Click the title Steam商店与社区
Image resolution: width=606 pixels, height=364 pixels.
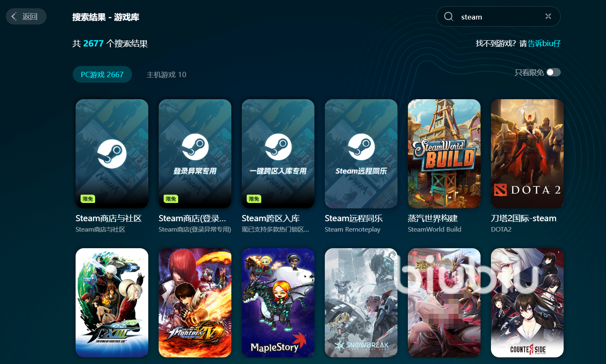[x=108, y=218]
